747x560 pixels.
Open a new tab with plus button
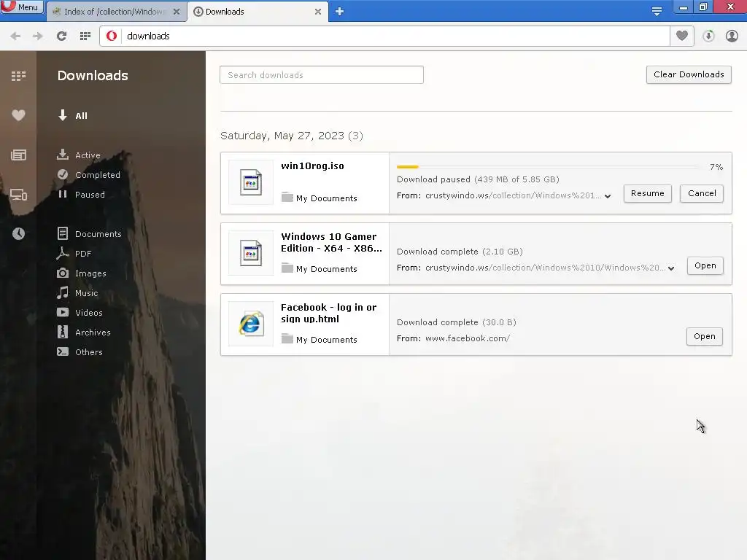(x=339, y=12)
